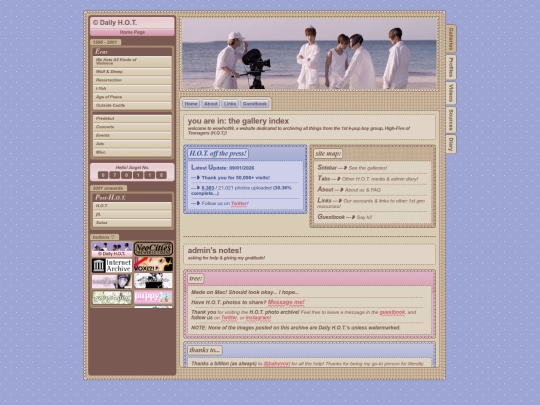Image resolution: width=540 pixels, height=405 pixels.
Task: Open the I Yah era gallery
Action: [x=132, y=89]
